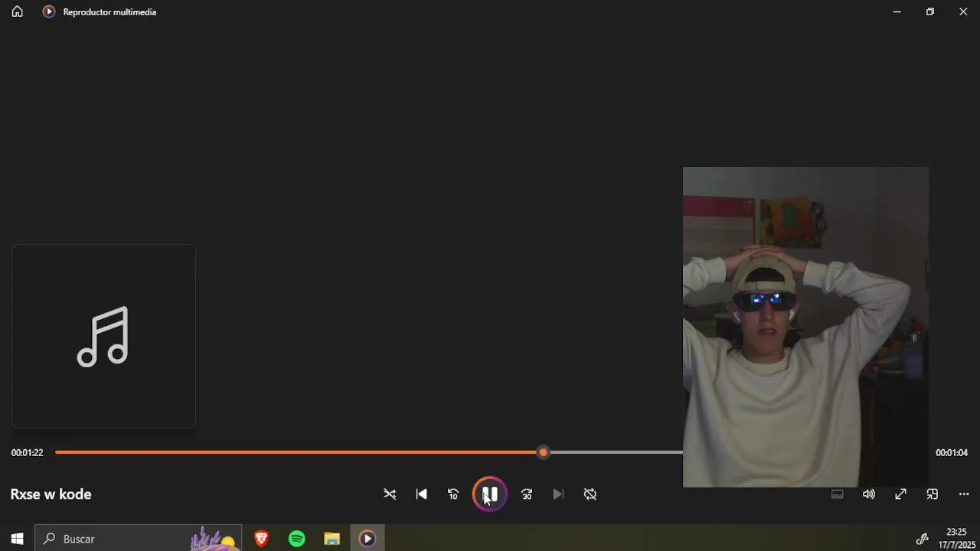The image size is (980, 551).
Task: Click the elapsed time 00:01:22
Action: click(x=27, y=453)
